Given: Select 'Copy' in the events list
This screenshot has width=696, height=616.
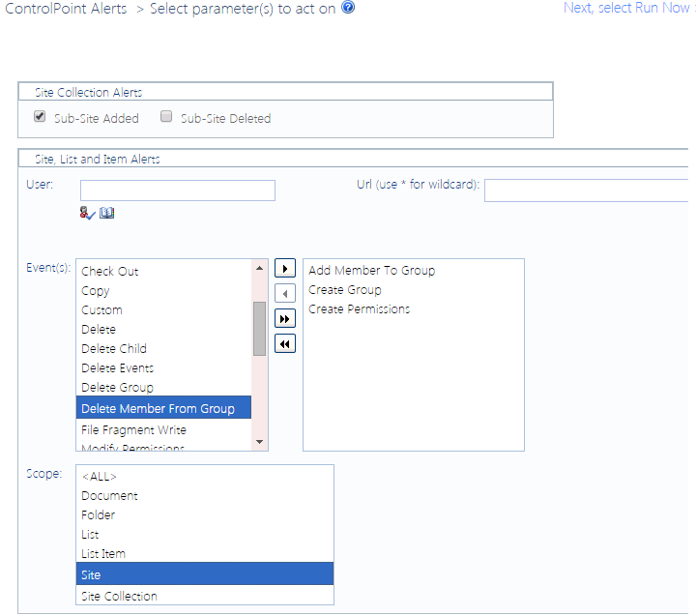Looking at the screenshot, I should tap(163, 290).
